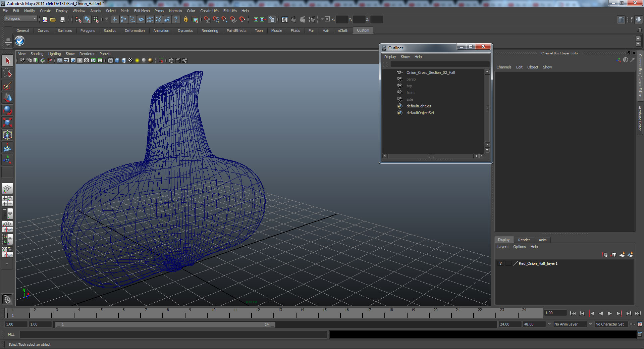Click the current frame field showing 1.00
Viewport: 644px width, 349px height.
point(555,313)
